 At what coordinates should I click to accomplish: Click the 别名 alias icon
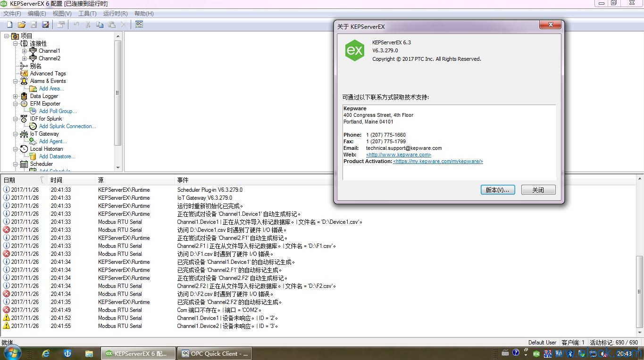(x=24, y=66)
